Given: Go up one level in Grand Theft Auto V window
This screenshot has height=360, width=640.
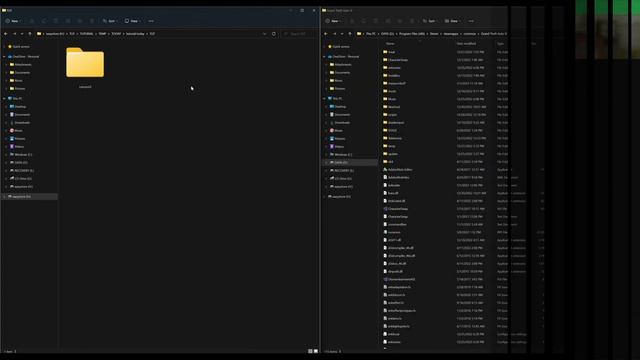Looking at the screenshot, I should [x=350, y=34].
